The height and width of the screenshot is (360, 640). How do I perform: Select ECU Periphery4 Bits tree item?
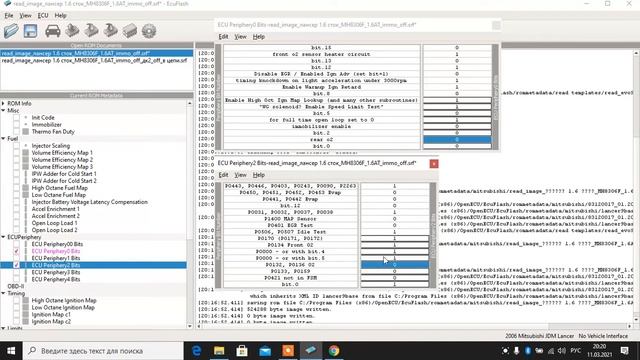coord(56,279)
